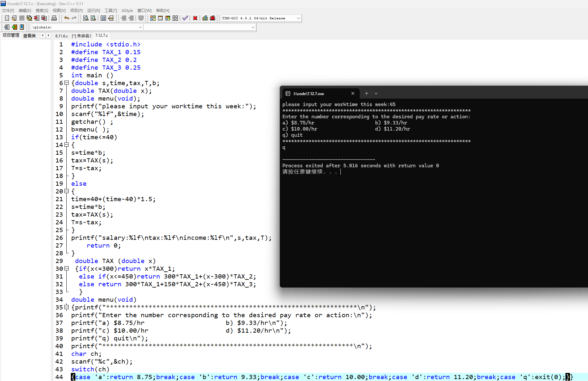Viewport: 588px width, 381px height.
Task: Open the TDM-GCC compiler selection dropdown
Action: coord(261,18)
